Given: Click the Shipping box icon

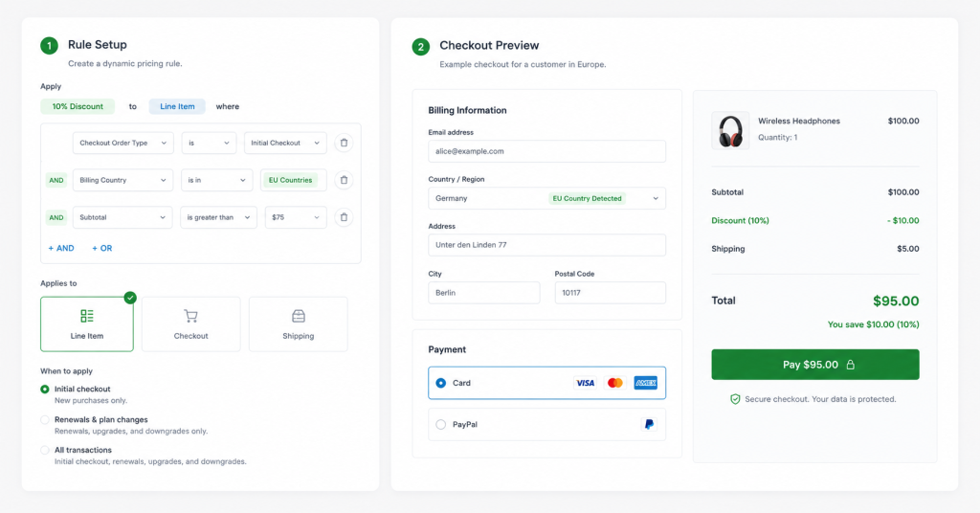Looking at the screenshot, I should 299,316.
